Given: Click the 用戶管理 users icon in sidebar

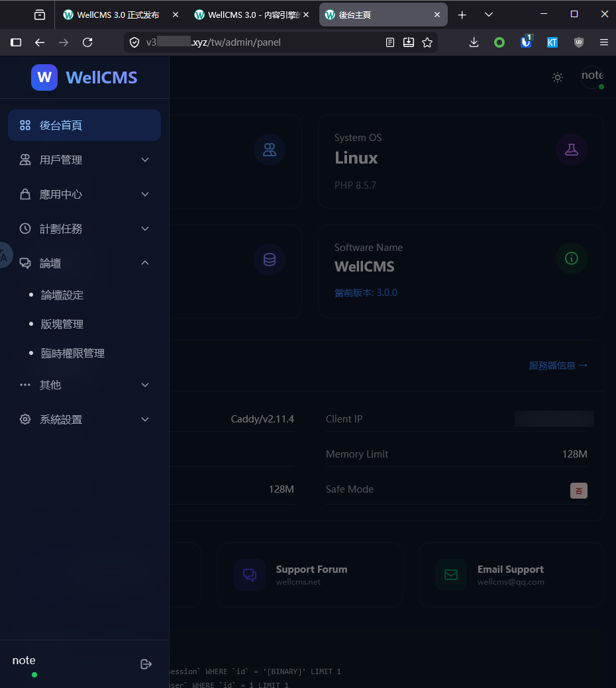Looking at the screenshot, I should tap(25, 160).
